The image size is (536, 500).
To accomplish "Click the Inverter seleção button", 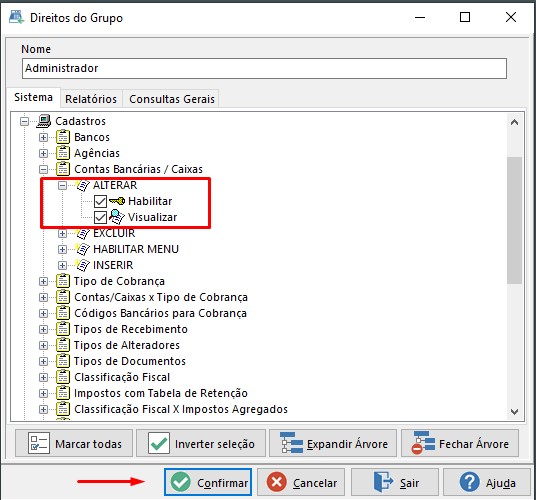I will click(201, 443).
